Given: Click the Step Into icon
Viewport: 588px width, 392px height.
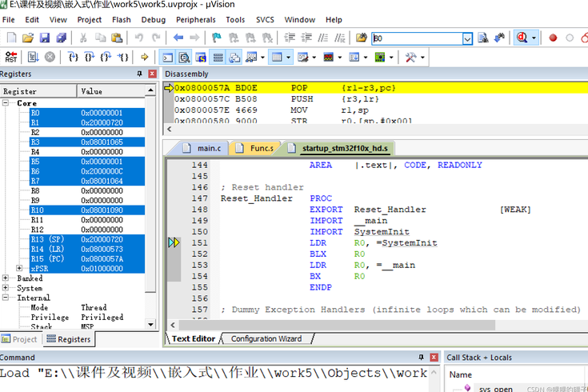Looking at the screenshot, I should [73, 58].
